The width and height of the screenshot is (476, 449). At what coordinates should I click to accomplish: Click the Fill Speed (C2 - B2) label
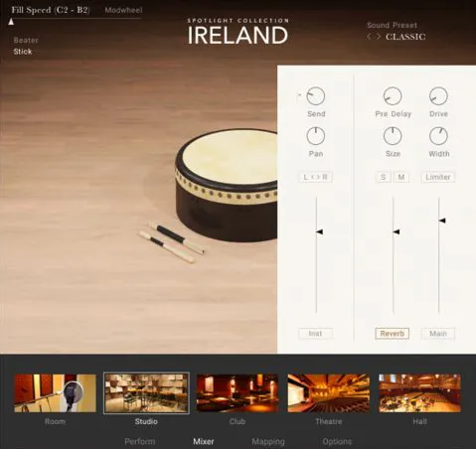[51, 10]
